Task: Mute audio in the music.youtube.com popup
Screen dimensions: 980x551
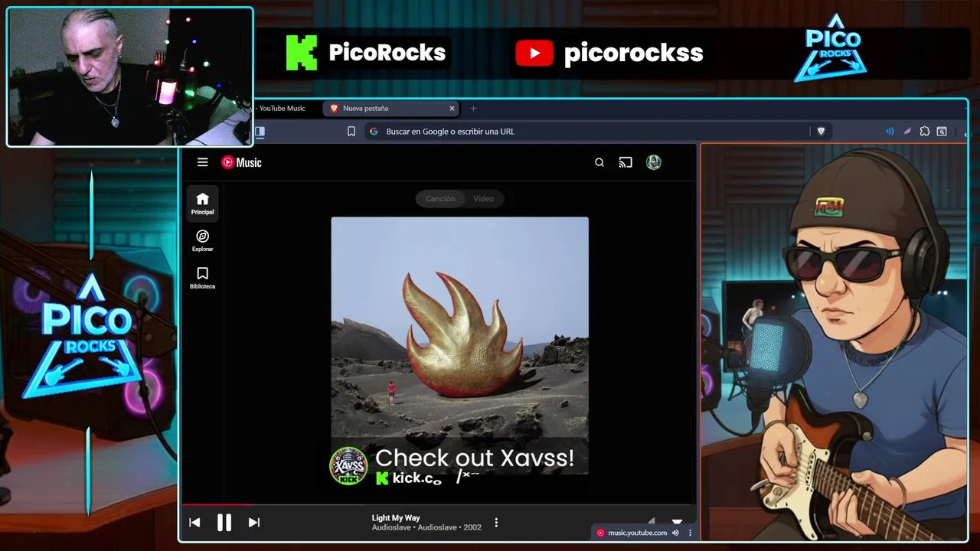Action: [675, 533]
